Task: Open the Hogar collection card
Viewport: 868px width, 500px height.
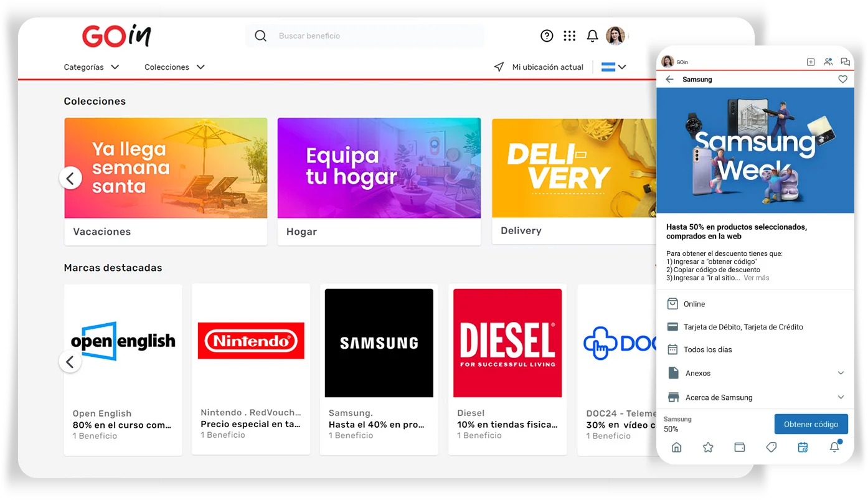Action: tap(379, 181)
